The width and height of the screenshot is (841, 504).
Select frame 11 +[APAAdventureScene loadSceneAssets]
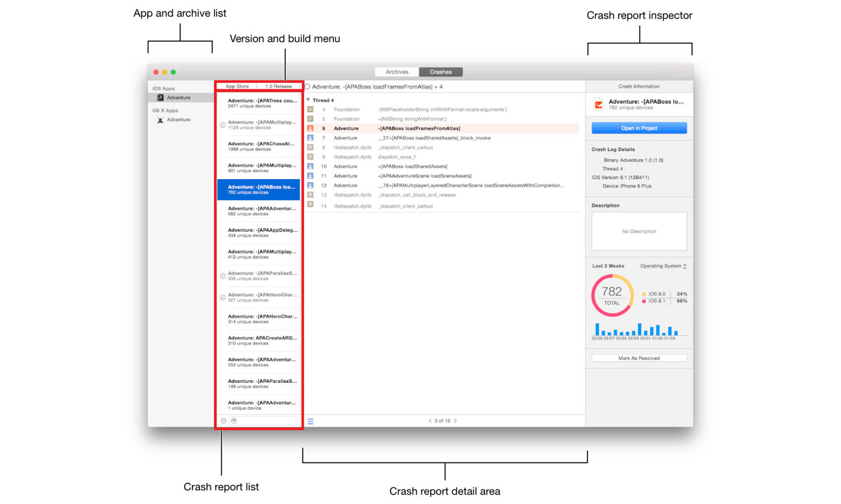click(x=442, y=176)
